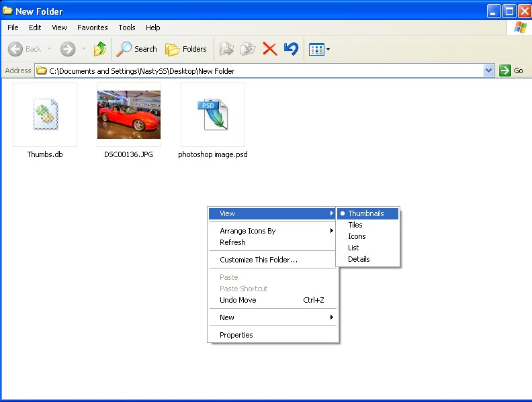Choose Properties from the context menu
Image resolution: width=532 pixels, height=402 pixels.
coord(236,335)
